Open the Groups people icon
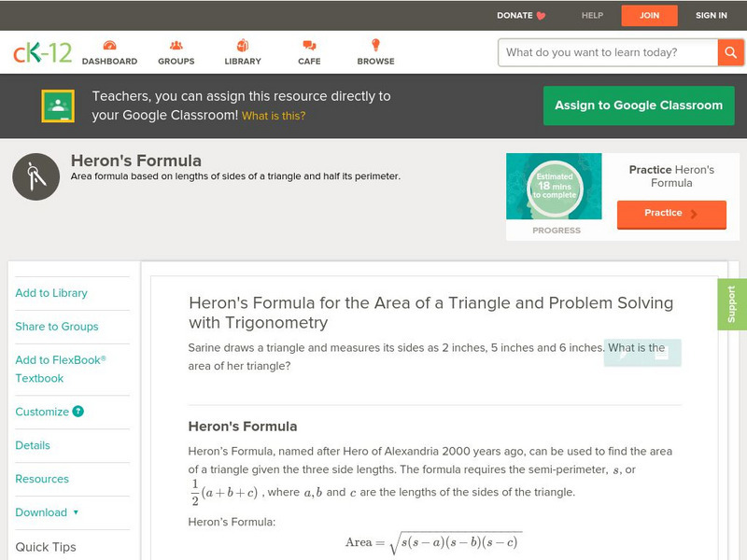The height and width of the screenshot is (560, 747). tap(176, 46)
